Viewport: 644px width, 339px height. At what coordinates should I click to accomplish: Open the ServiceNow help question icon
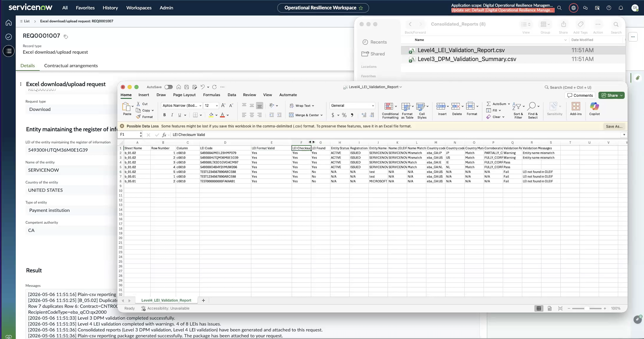(609, 8)
